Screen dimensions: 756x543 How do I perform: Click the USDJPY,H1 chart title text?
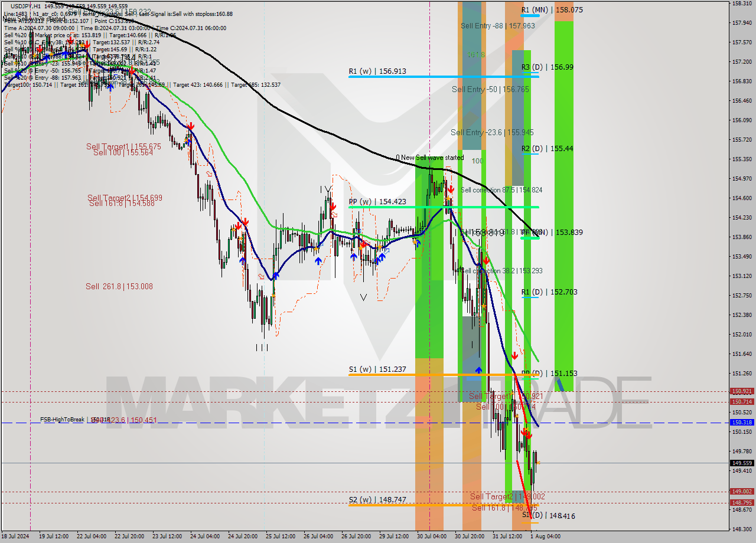click(26, 6)
